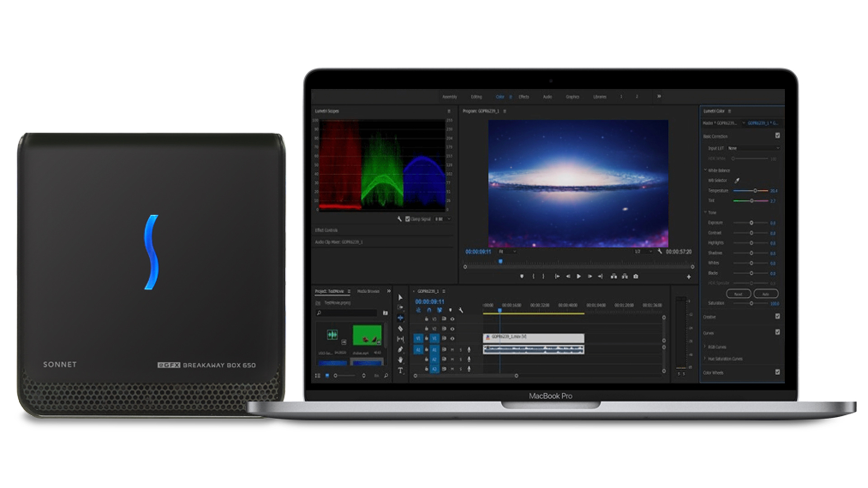This screenshot has height=488, width=868.
Task: Pick the Hand tool
Action: click(400, 360)
